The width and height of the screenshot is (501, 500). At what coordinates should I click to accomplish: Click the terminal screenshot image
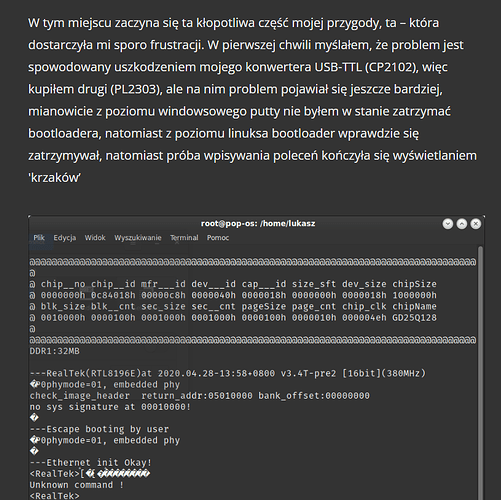tap(256, 358)
